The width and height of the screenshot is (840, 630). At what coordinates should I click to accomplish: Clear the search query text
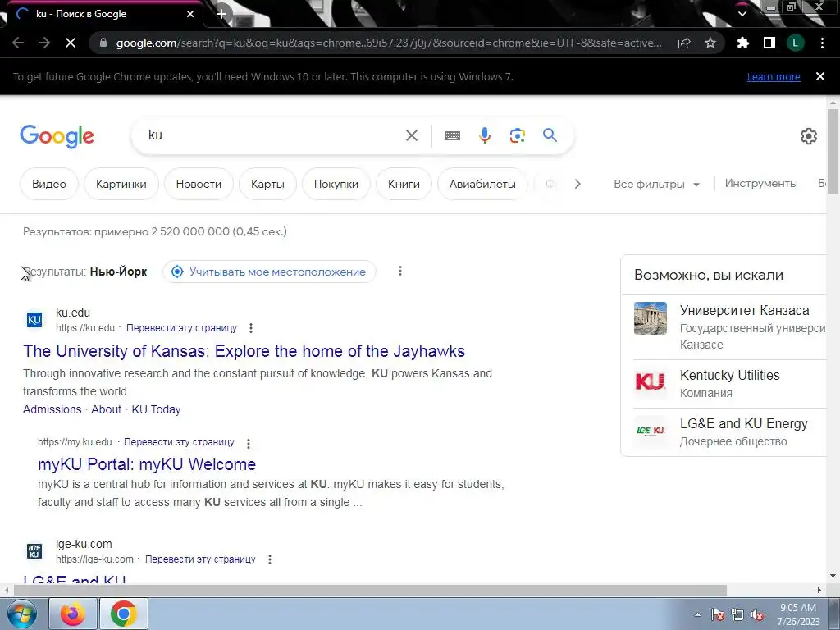tap(412, 135)
